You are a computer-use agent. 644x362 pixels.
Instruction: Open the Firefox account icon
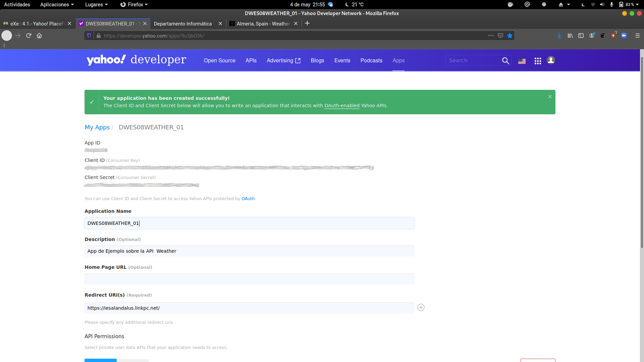coord(592,36)
